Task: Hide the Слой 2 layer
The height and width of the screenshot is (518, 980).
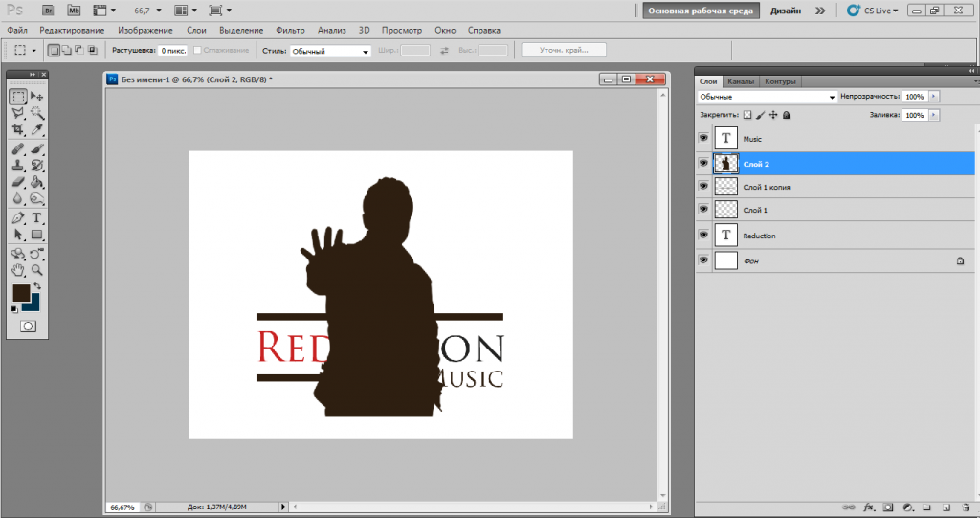Action: [703, 164]
